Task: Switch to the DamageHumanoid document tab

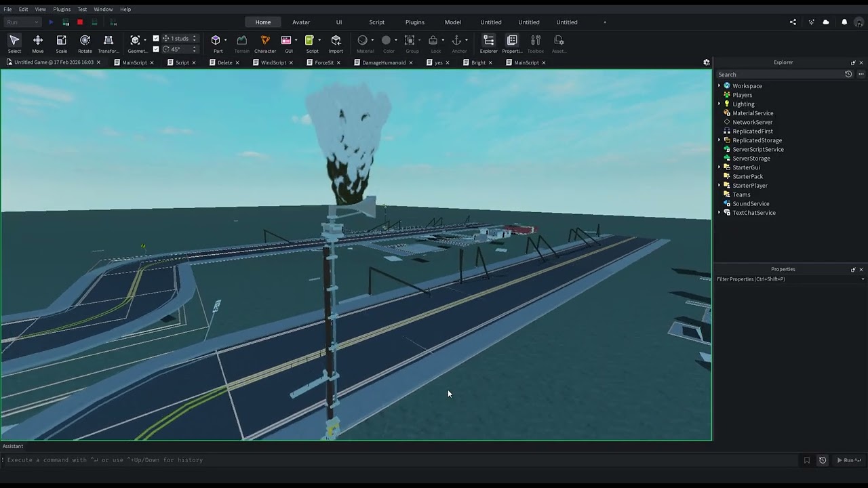Action: tap(384, 62)
